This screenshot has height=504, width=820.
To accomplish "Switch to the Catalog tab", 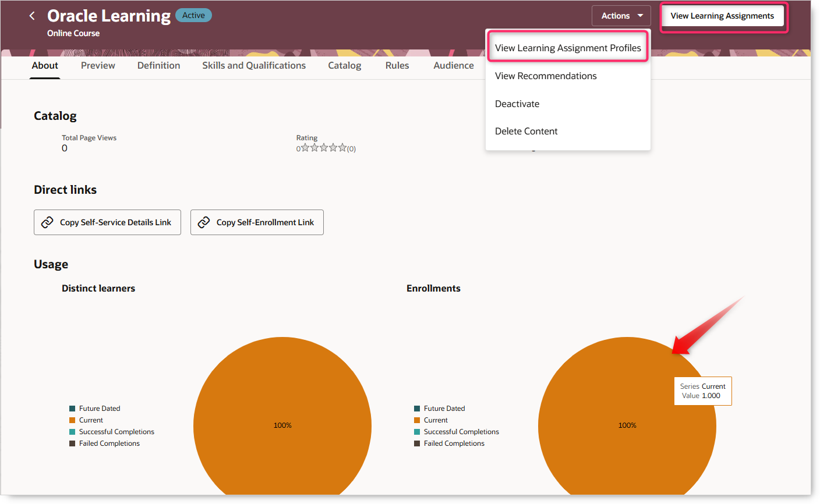I will click(344, 65).
